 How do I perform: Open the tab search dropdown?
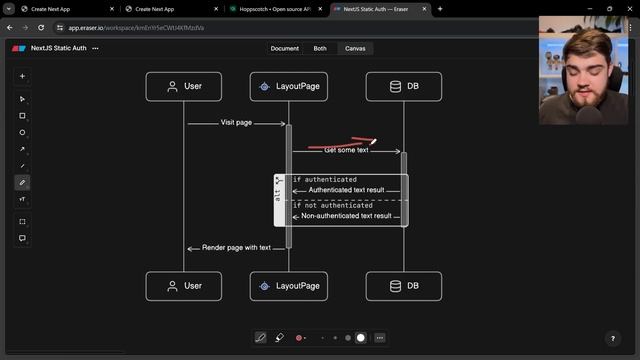pos(9,9)
